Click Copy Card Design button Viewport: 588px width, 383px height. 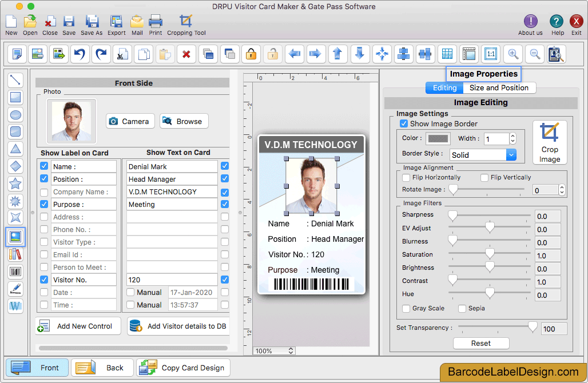(x=184, y=368)
